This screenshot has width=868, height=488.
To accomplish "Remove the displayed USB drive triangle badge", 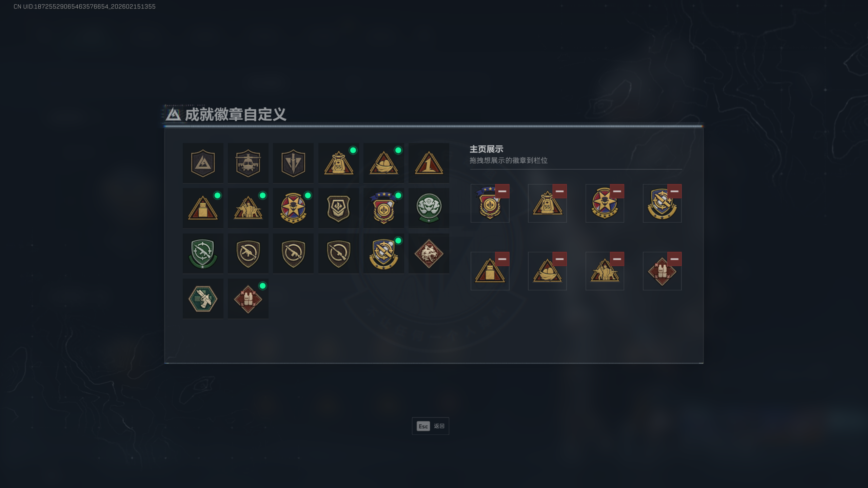I will [x=502, y=259].
